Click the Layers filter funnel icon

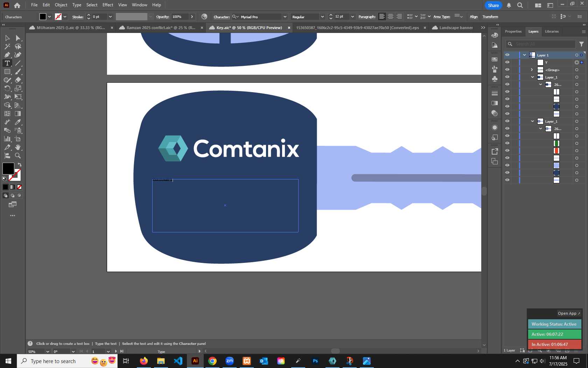coord(581,44)
